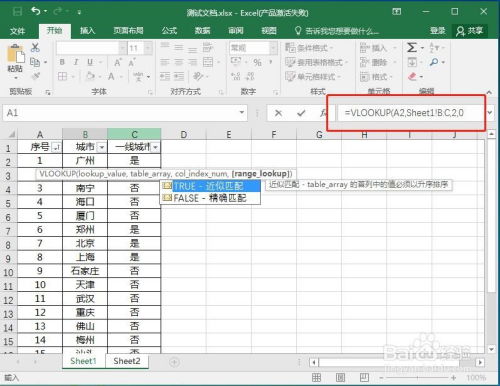500x386 pixels.
Task: Collapse the ribbon with the chevron
Action: pos(489,92)
